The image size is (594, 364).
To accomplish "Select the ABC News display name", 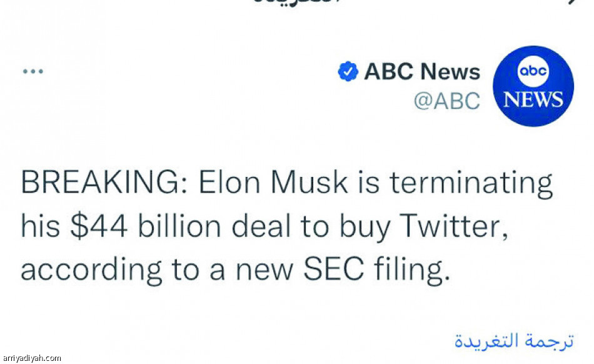I will click(x=422, y=71).
